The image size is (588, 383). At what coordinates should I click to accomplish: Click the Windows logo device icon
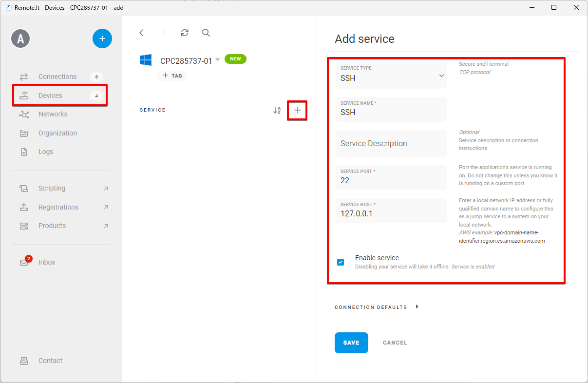click(x=146, y=60)
